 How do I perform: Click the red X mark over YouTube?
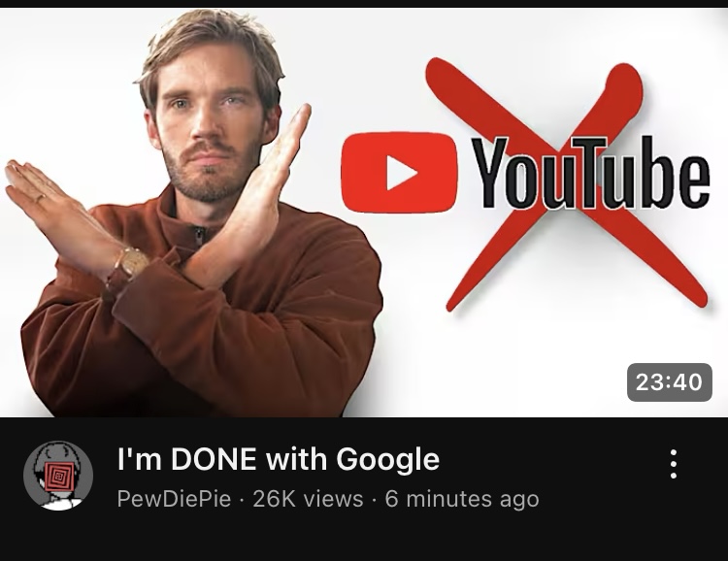[569, 184]
